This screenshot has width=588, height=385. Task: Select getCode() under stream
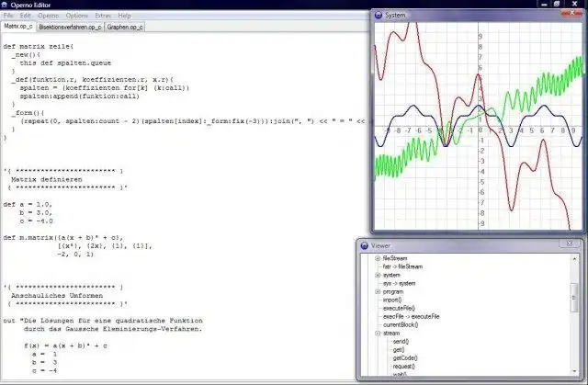pos(405,358)
